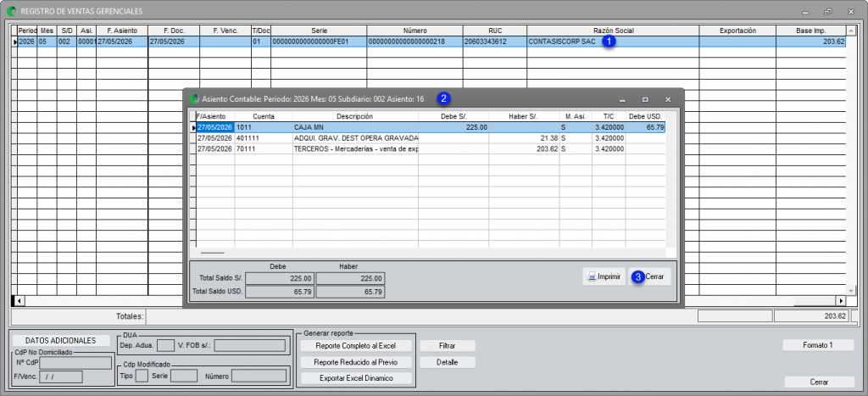Click the Descripción column header in Asiento
This screenshot has width=868, height=396.
(x=355, y=117)
